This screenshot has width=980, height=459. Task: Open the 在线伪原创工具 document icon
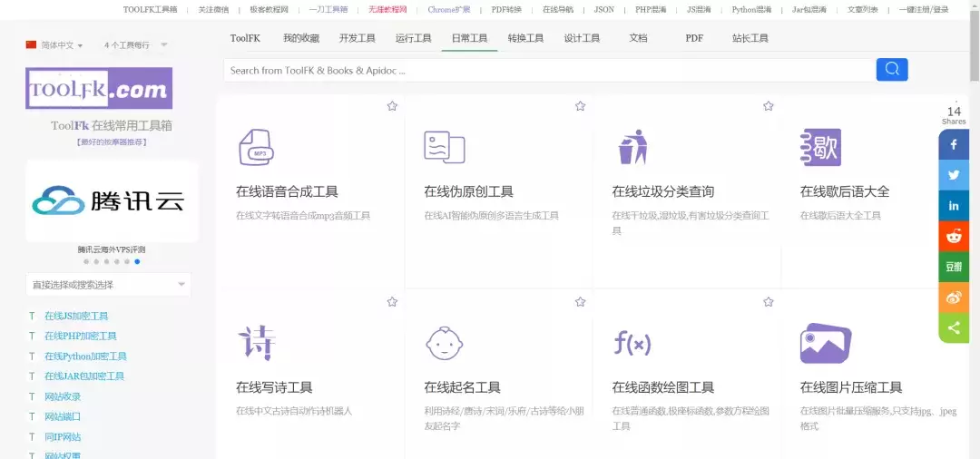(x=445, y=147)
